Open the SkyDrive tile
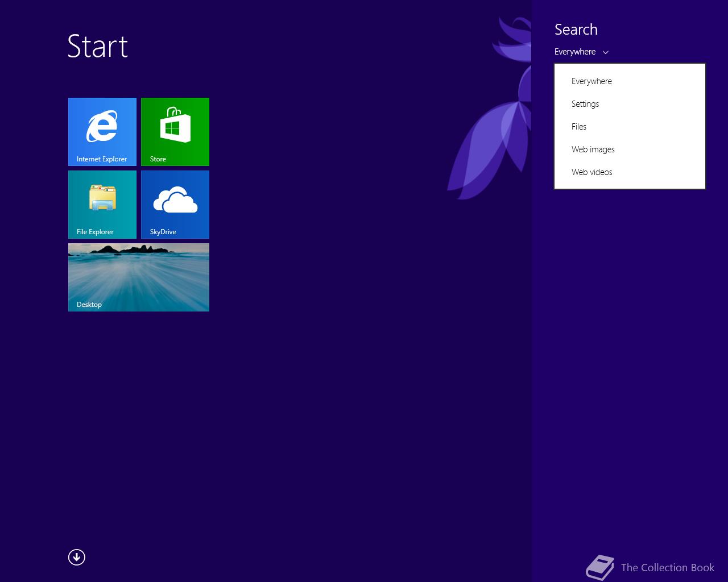 coord(175,205)
